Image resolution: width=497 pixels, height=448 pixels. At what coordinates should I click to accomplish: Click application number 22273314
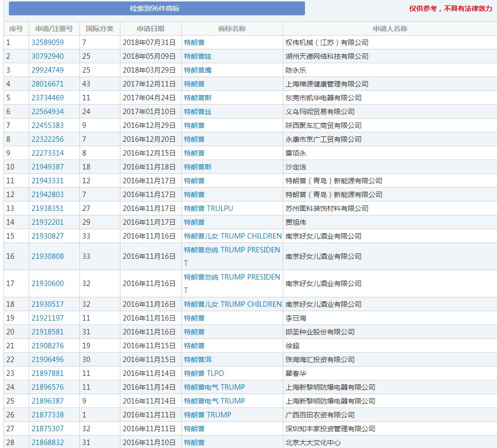pyautogui.click(x=47, y=153)
